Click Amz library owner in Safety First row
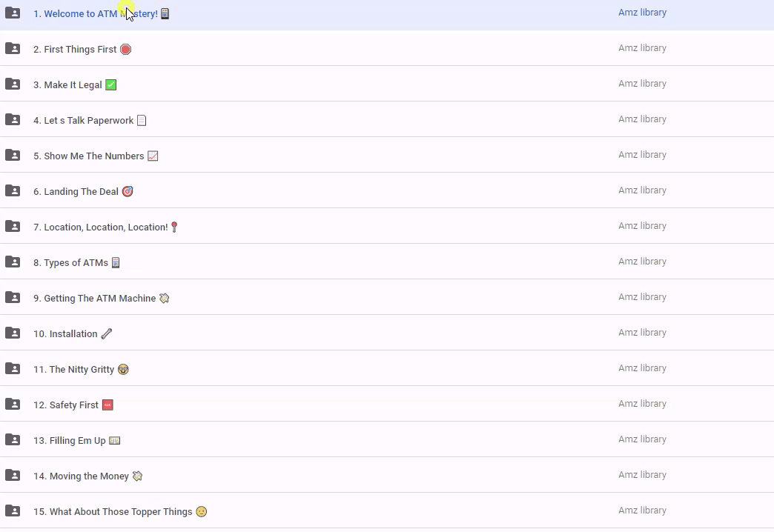 (x=642, y=404)
